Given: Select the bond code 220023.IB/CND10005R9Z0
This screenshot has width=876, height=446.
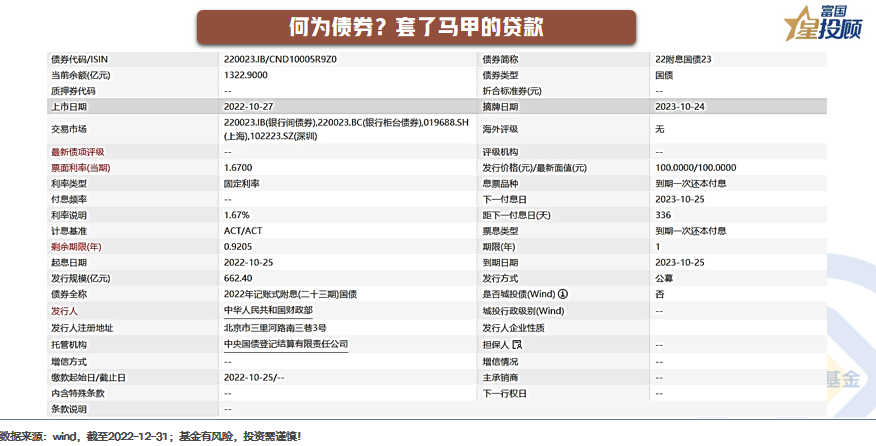Looking at the screenshot, I should pos(281,59).
